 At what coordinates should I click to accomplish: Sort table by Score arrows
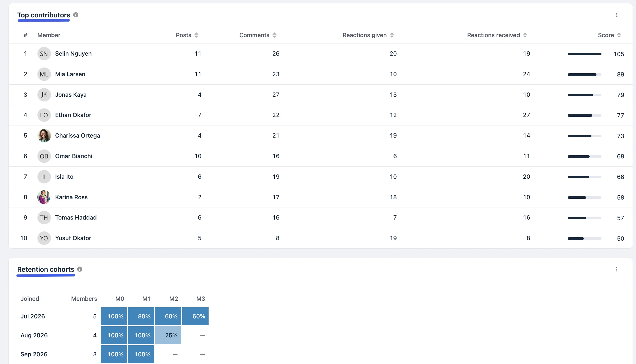tap(619, 35)
